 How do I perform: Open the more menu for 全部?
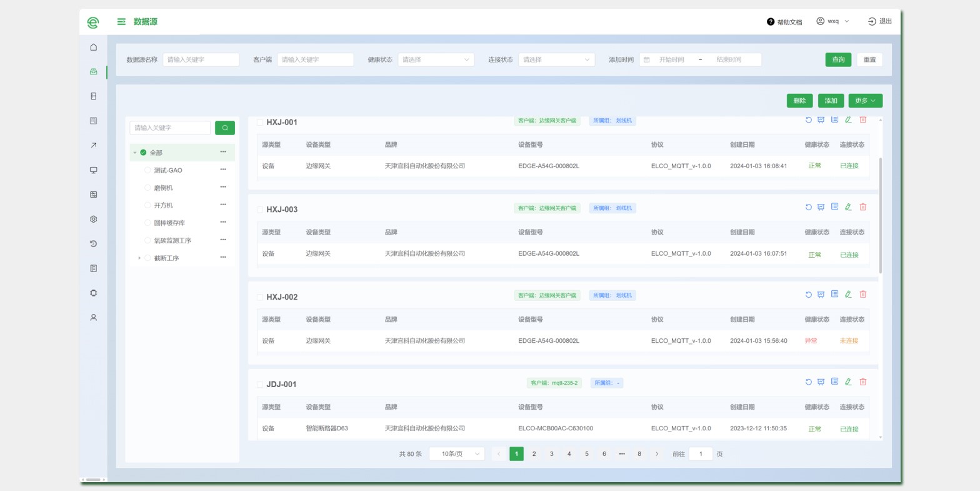coord(223,152)
